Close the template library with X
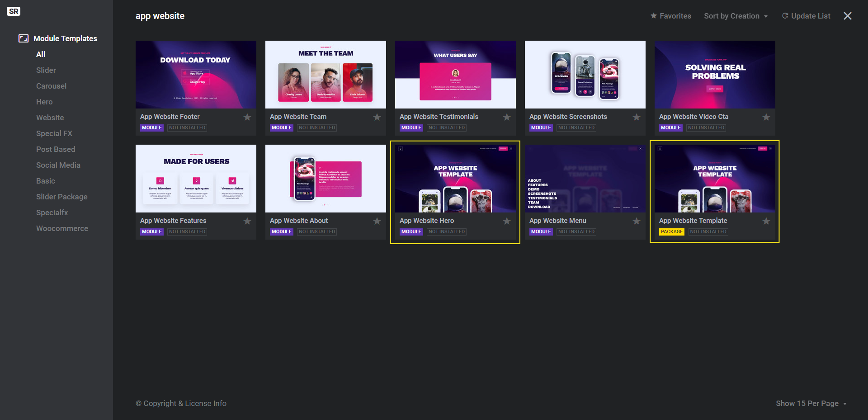 click(x=848, y=16)
